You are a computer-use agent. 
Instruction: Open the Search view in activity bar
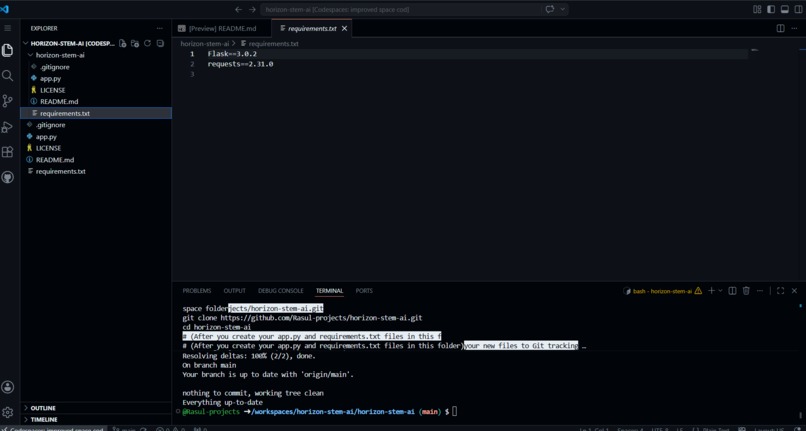[x=7, y=76]
